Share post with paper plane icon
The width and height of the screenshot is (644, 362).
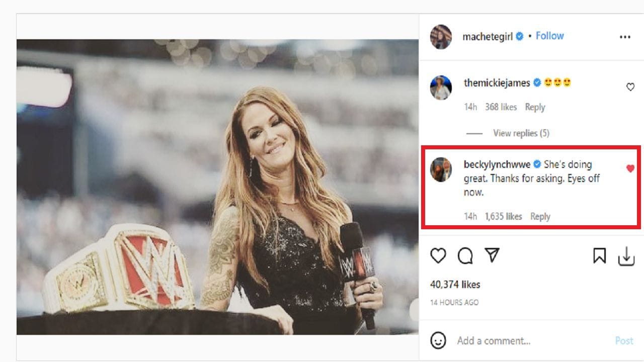(492, 255)
